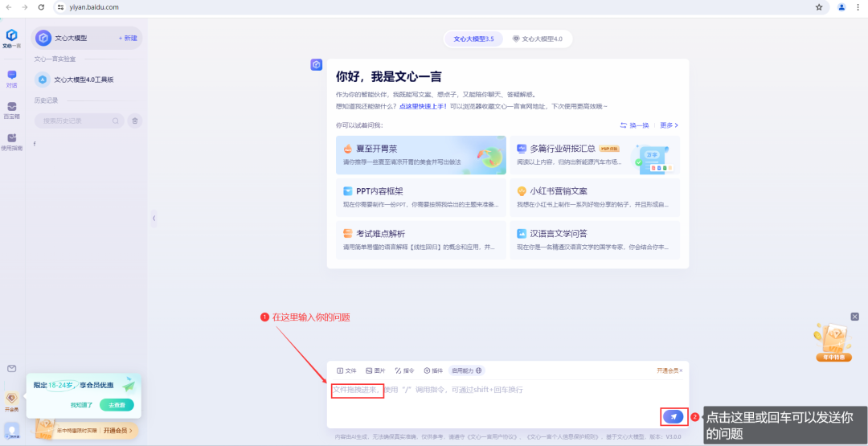Open the browser profile avatar

tap(841, 7)
